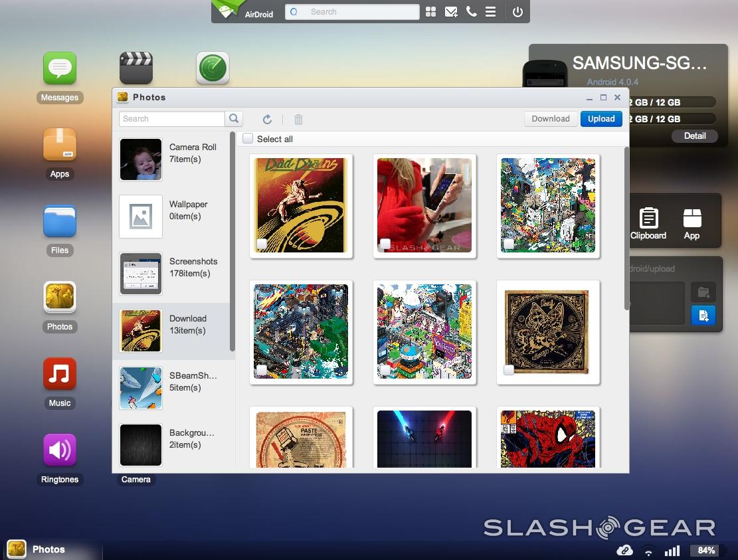Open the apps grid icon in top bar
738x560 pixels.
[x=431, y=12]
